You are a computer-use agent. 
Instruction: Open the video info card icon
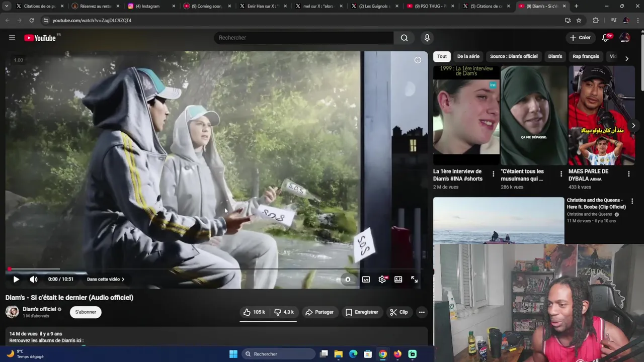coord(418,60)
